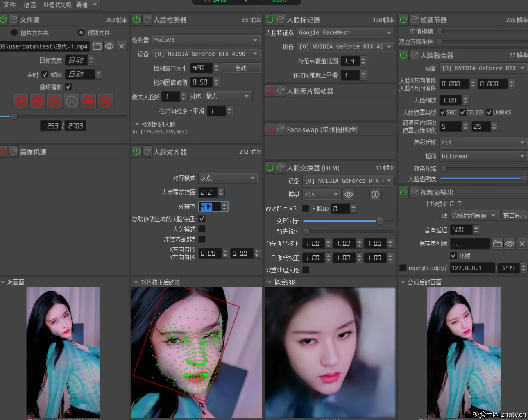Turn on Face swap (单张图换脸) power button
Screen dimensions: 528x420
[270, 129]
